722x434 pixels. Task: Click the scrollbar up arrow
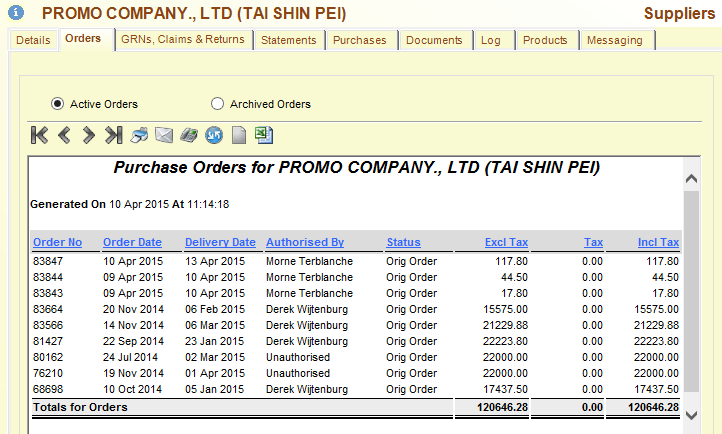tap(691, 176)
